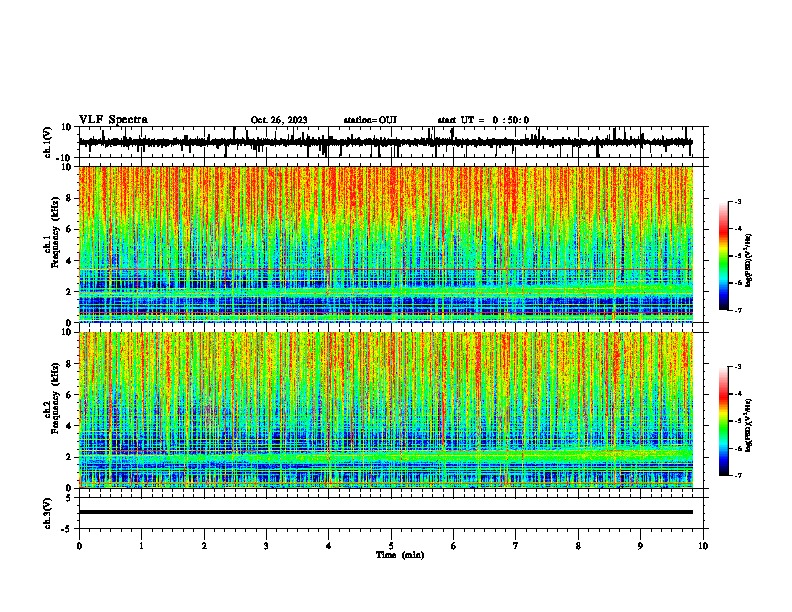Click the "4" kHz tick of ch.2 spectrogram

click(x=70, y=426)
